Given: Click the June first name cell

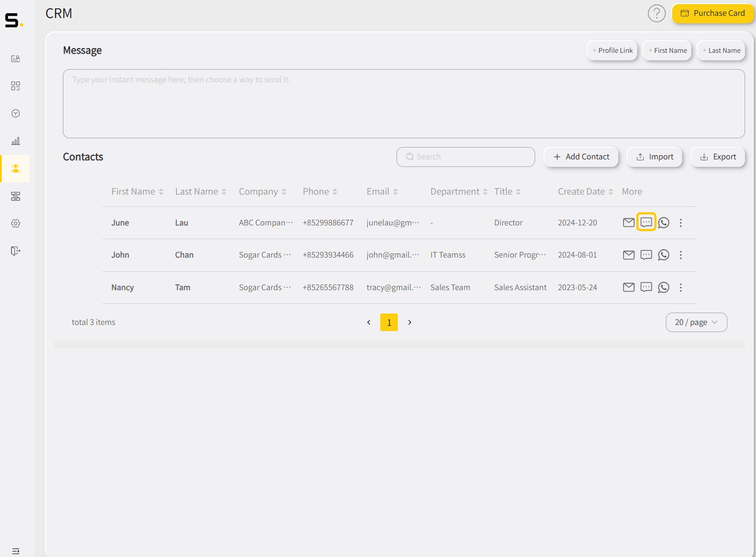Looking at the screenshot, I should coord(120,223).
